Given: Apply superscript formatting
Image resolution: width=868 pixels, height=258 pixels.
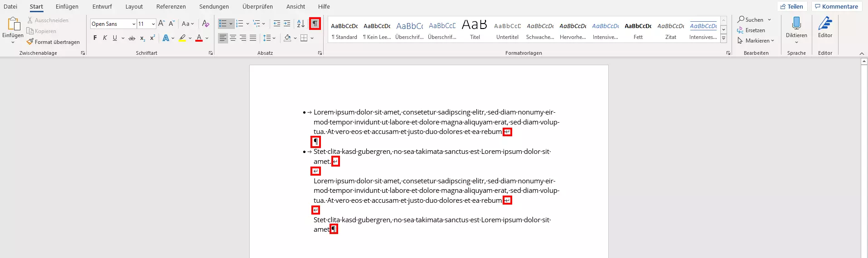Looking at the screenshot, I should (152, 38).
